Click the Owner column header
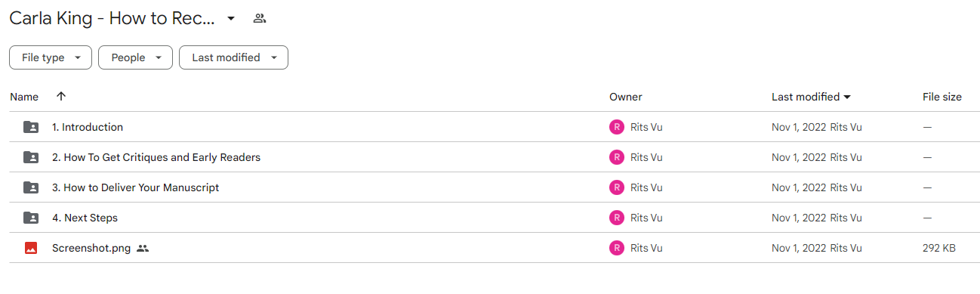The width and height of the screenshot is (980, 294). [x=626, y=97]
